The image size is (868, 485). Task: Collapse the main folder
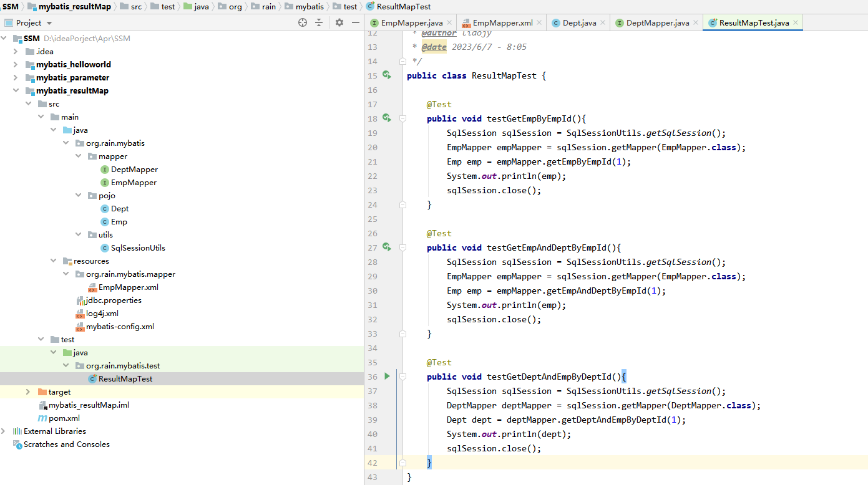point(41,117)
